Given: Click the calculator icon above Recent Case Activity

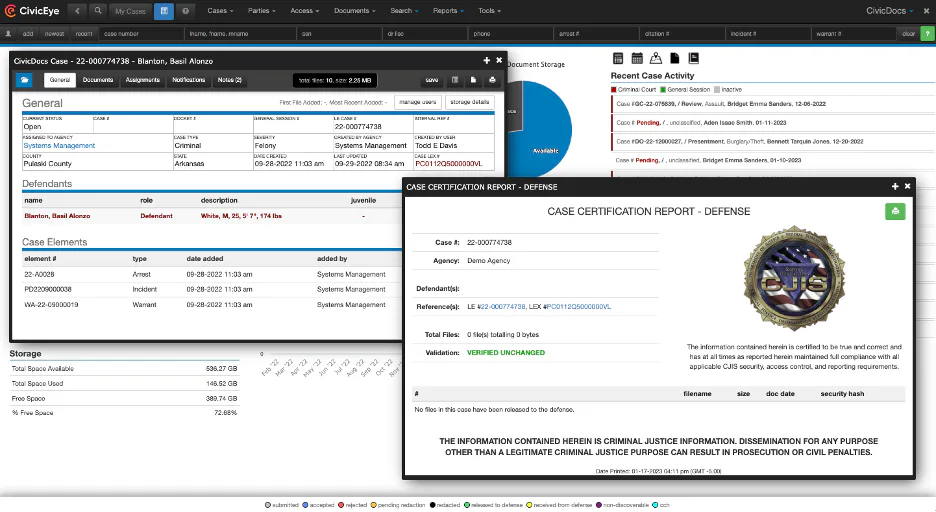Looking at the screenshot, I should pos(618,58).
